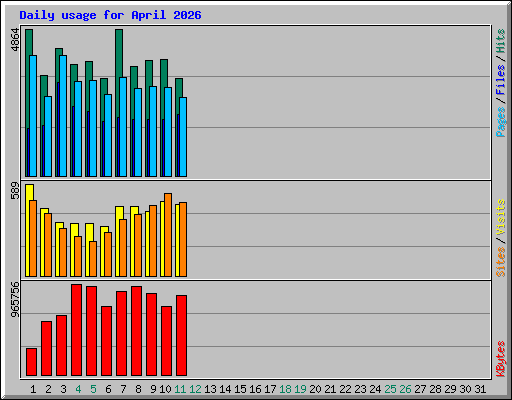Click day 25 green label on x-axis
Viewport: 512px width, 400px height.
click(390, 389)
